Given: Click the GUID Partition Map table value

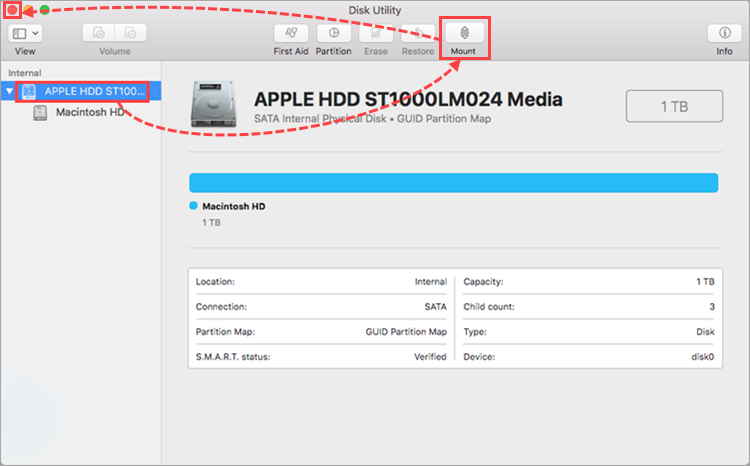Looking at the screenshot, I should click(x=406, y=332).
